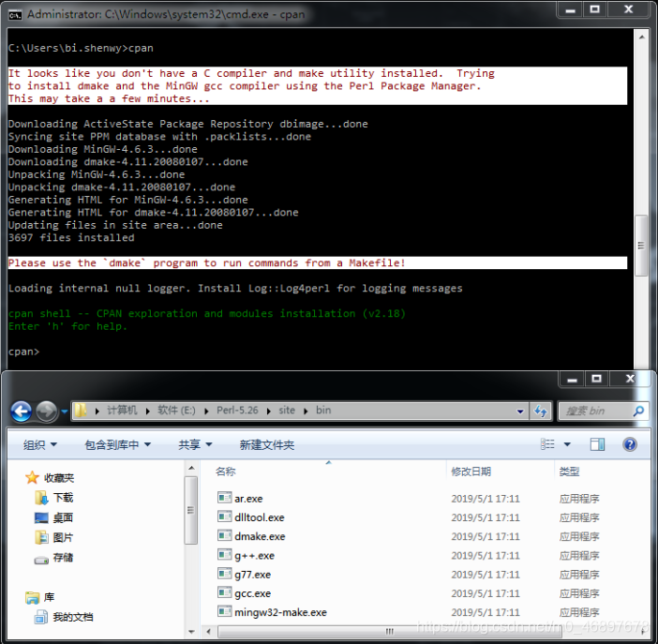Click date of ar.exe row

(486, 499)
